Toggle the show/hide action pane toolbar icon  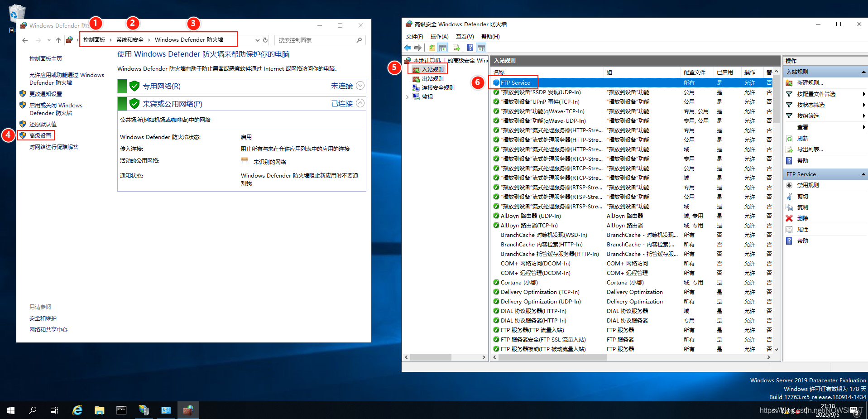pos(481,48)
